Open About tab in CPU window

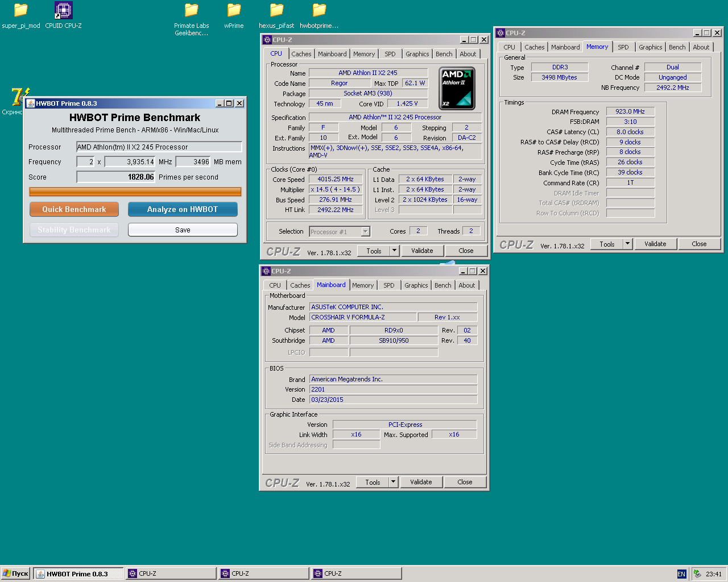pyautogui.click(x=468, y=54)
